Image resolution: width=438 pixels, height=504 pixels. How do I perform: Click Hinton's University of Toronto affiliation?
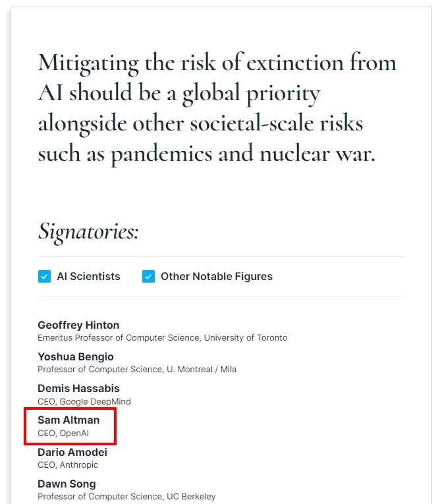(246, 338)
